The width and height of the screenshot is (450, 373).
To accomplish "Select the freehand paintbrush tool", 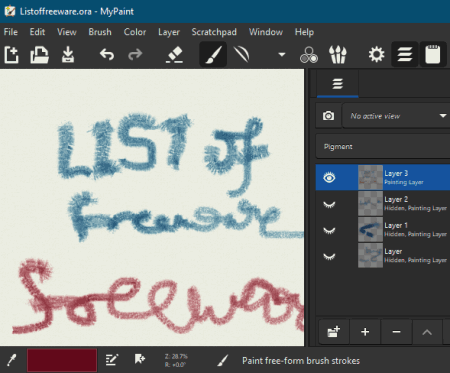I will [213, 54].
